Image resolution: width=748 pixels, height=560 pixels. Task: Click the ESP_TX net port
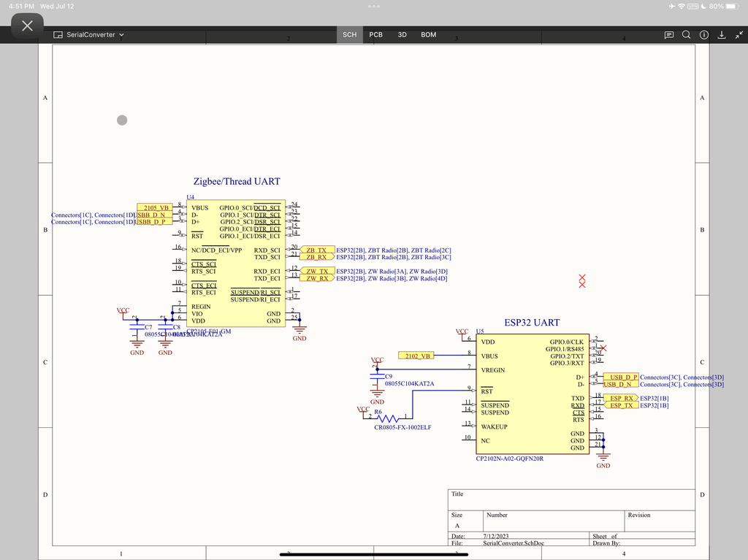[621, 405]
